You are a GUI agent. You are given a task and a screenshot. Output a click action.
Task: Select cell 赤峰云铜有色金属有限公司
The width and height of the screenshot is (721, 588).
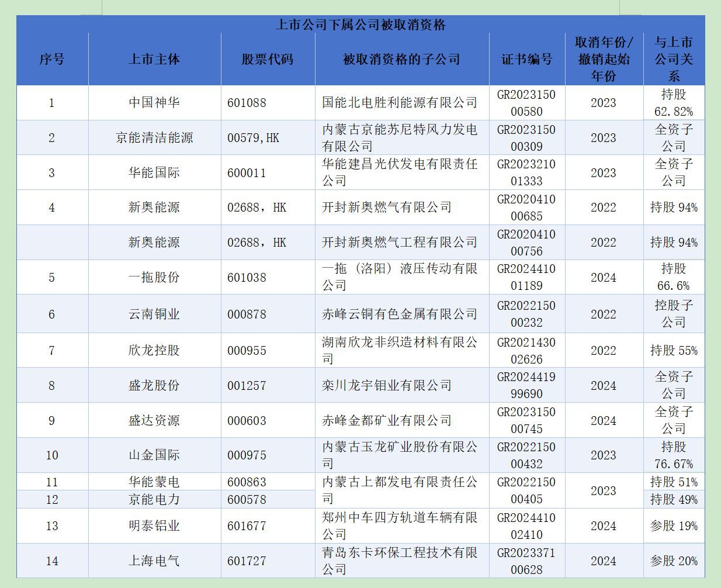(x=402, y=314)
